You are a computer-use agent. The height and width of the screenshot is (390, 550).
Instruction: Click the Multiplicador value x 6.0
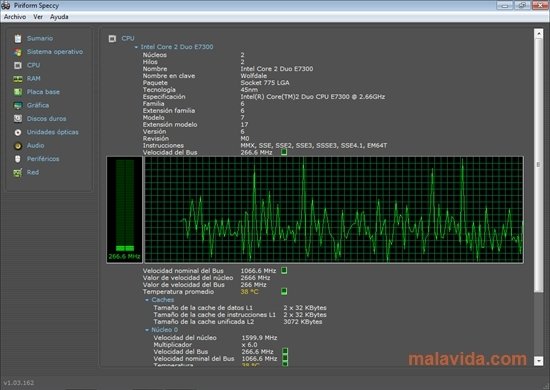click(x=249, y=345)
